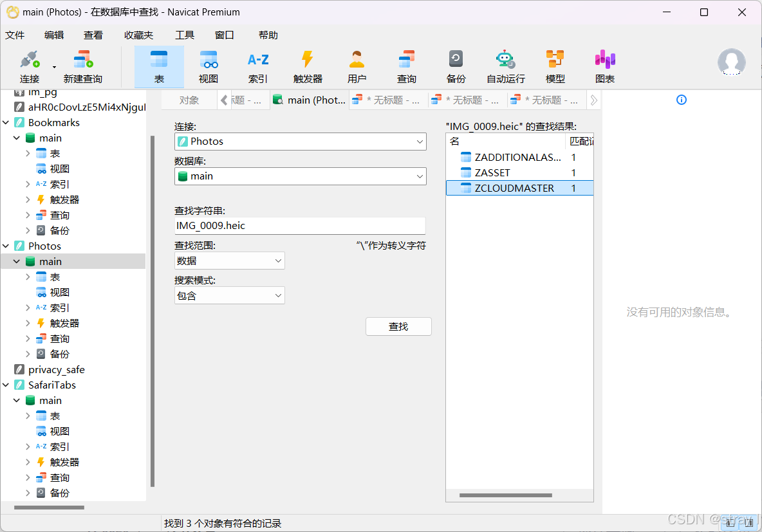Expand 表 under SafariTabs main

(28, 416)
